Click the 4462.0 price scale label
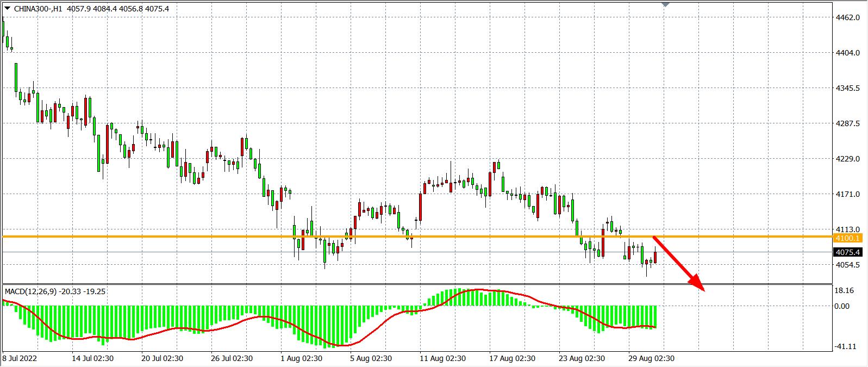Viewport: 868px width, 367px height. 848,17
